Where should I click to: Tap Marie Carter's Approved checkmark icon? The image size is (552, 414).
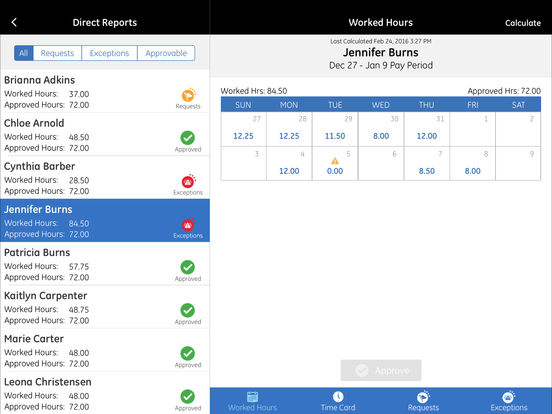[x=188, y=353]
